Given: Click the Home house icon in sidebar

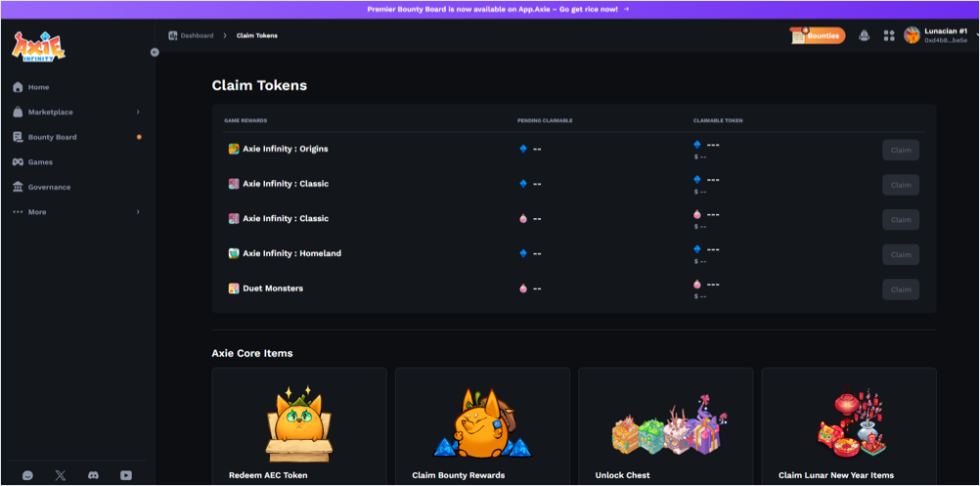Looking at the screenshot, I should click(19, 87).
